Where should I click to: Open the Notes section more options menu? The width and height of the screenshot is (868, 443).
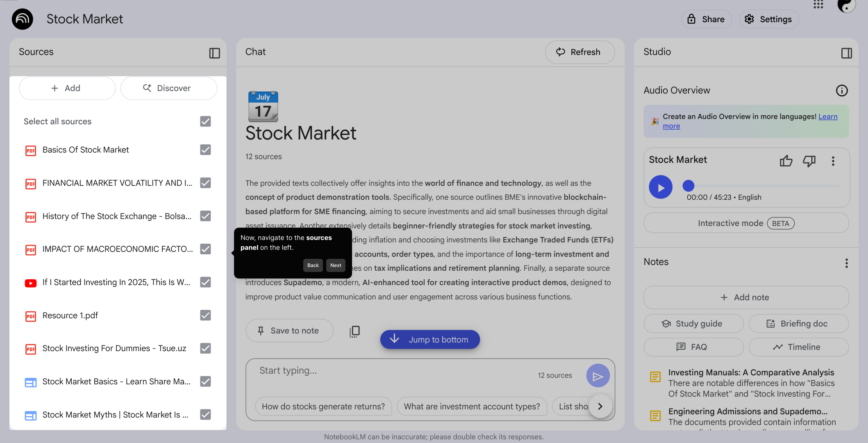point(846,263)
